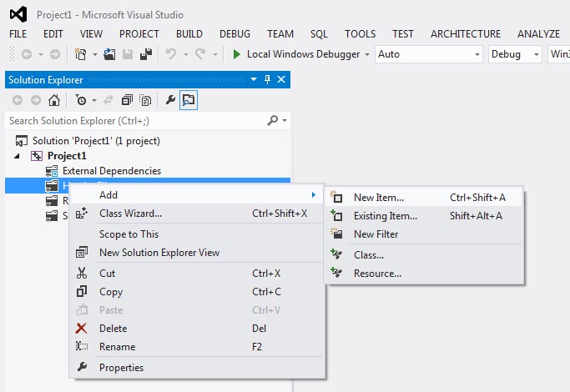Choose Delete from context menu
Screen dimensions: 570x392
coord(197,329)
